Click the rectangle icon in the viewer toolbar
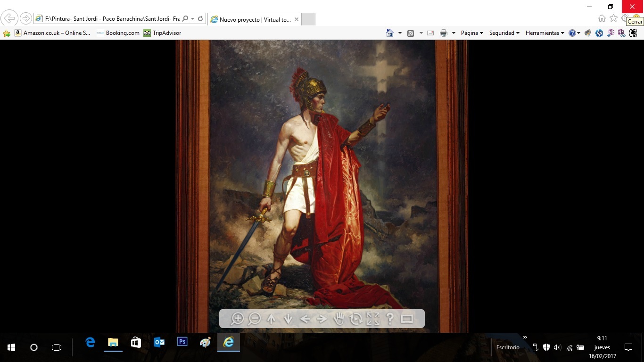 (407, 319)
